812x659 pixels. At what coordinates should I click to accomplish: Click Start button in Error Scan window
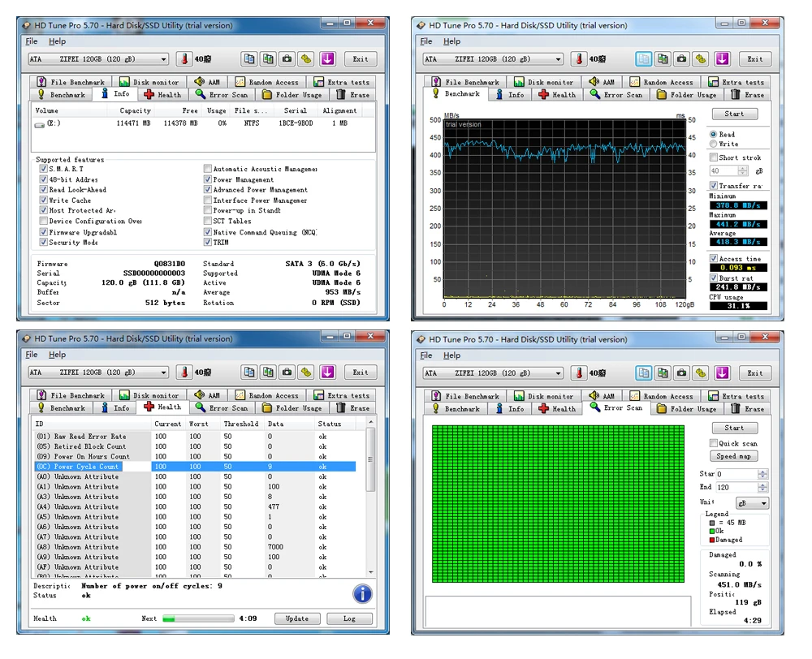pyautogui.click(x=734, y=429)
